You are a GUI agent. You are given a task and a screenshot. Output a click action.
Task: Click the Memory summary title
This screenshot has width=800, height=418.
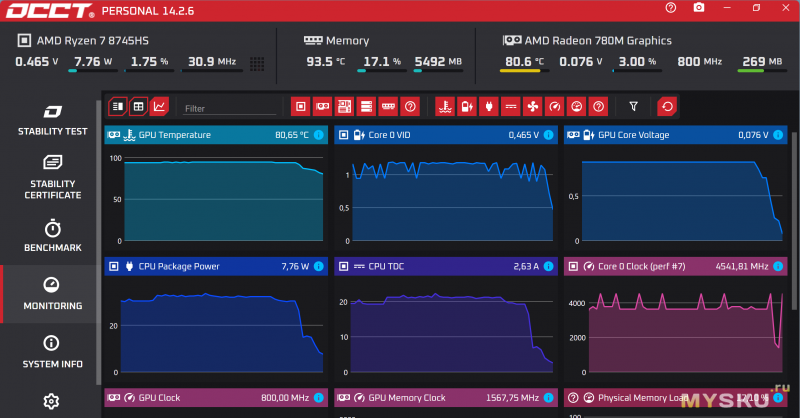pyautogui.click(x=347, y=40)
